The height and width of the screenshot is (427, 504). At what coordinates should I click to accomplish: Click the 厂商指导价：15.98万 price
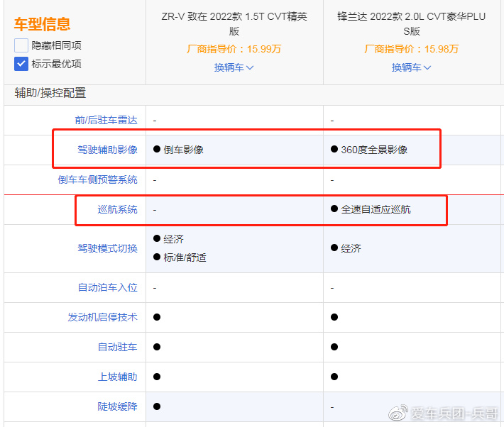pos(412,49)
